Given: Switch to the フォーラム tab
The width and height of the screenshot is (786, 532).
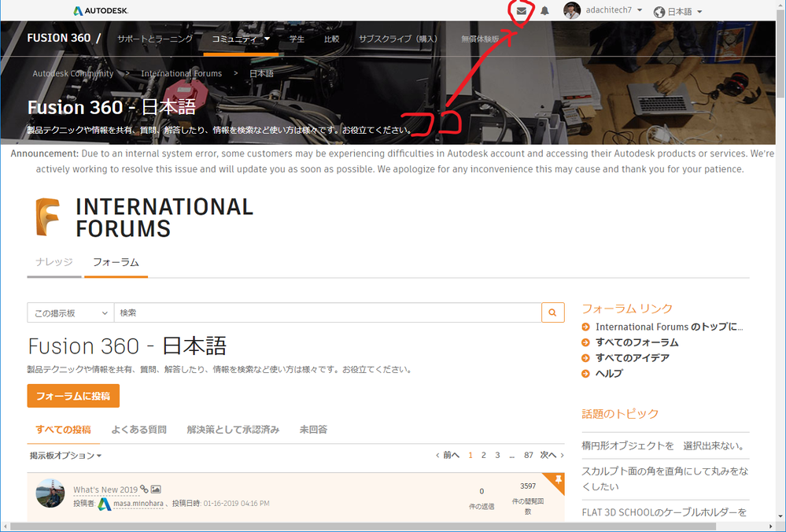Looking at the screenshot, I should point(116,262).
